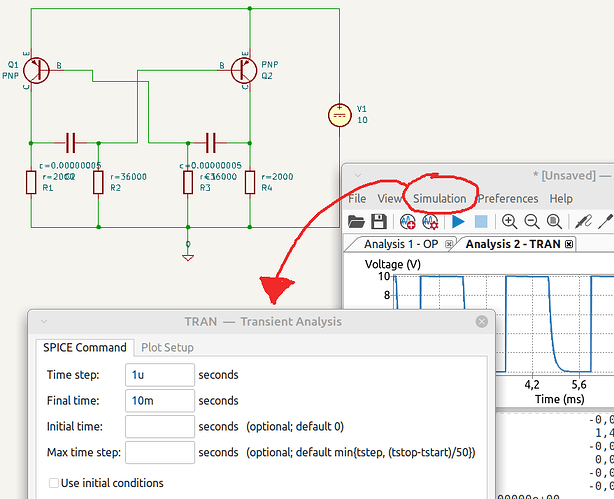Run the simulation with the blue play button
This screenshot has width=614, height=499.
pyautogui.click(x=458, y=222)
